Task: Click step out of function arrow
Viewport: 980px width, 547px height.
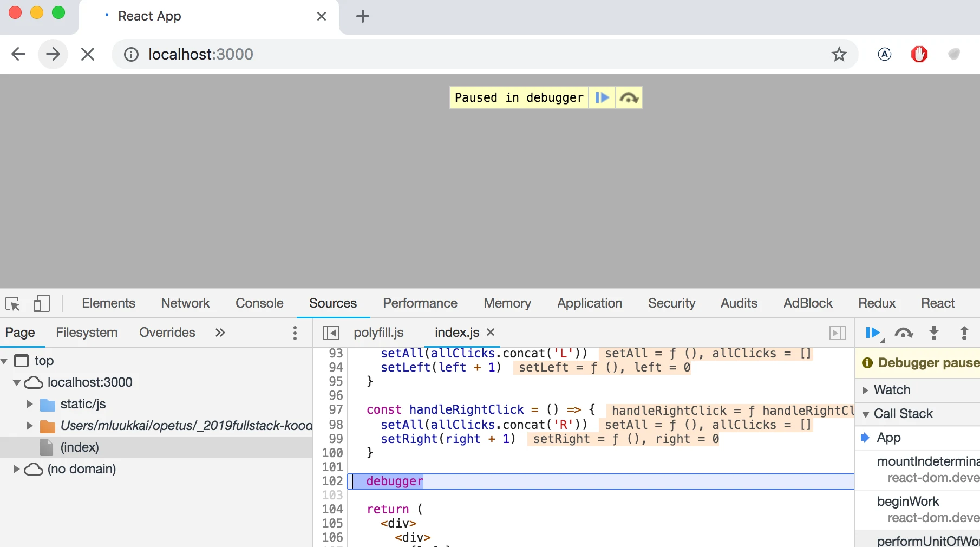Action: pyautogui.click(x=964, y=333)
